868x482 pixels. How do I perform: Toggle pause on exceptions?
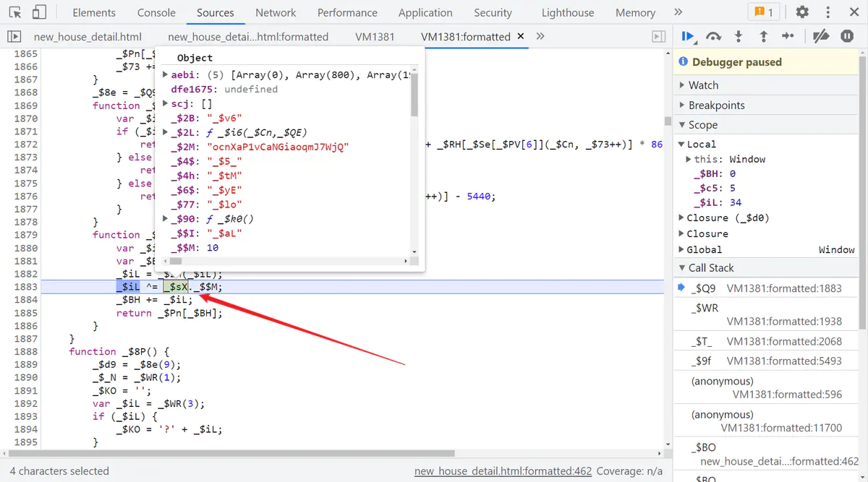coord(847,37)
